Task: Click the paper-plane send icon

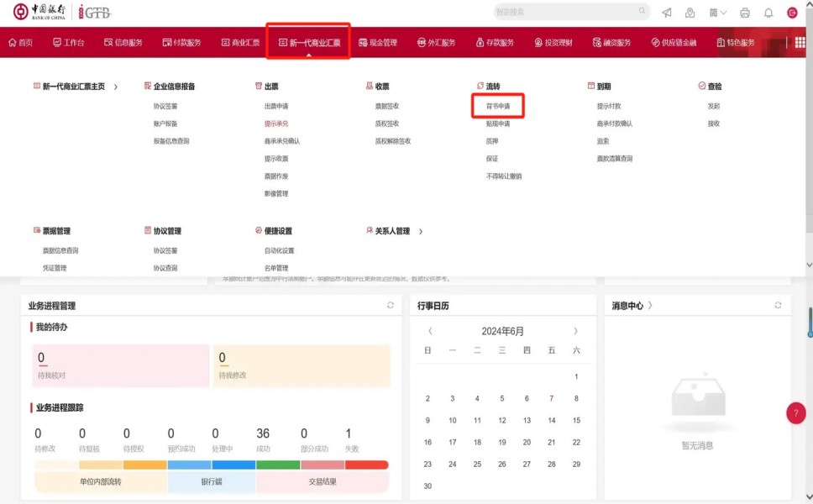Action: click(x=666, y=13)
